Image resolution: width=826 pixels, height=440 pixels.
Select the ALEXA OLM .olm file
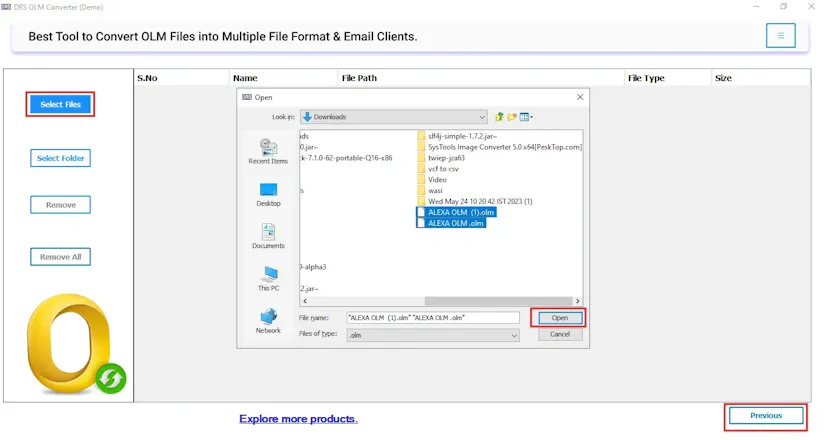coord(451,223)
